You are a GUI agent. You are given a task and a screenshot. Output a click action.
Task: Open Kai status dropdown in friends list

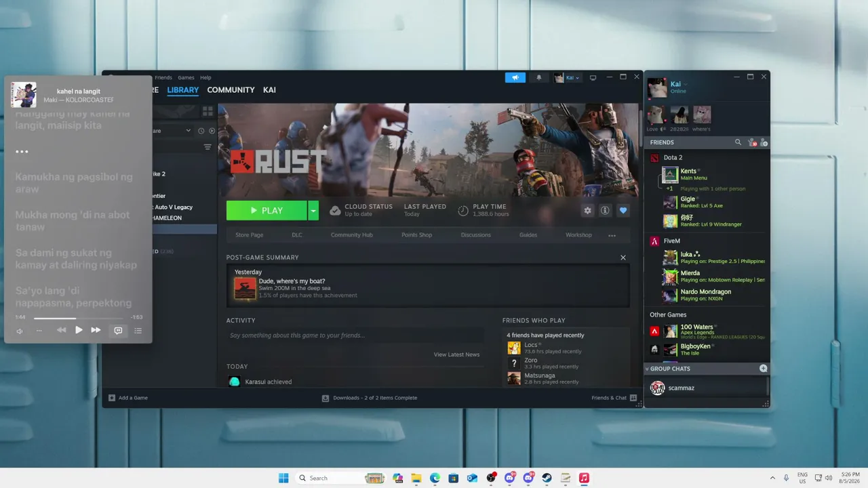pos(686,85)
